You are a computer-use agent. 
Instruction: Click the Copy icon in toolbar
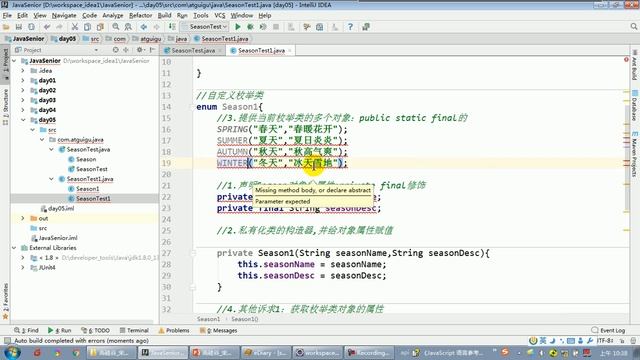coord(87,27)
